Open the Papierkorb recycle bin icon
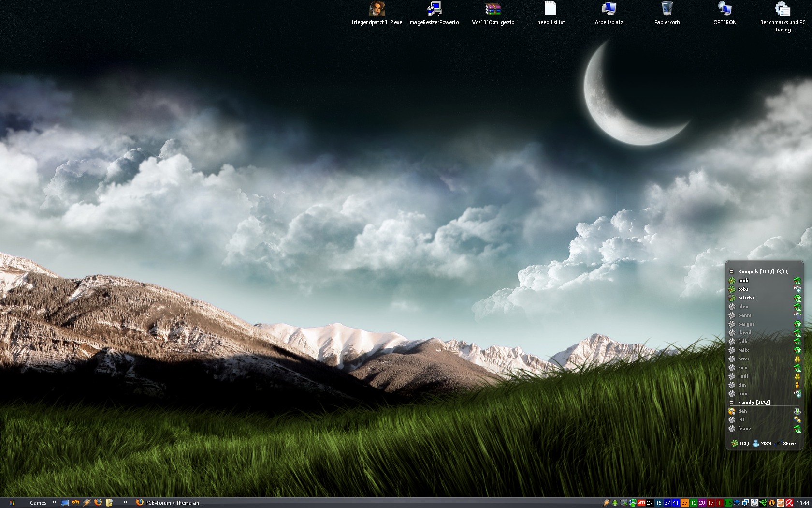 [667, 10]
